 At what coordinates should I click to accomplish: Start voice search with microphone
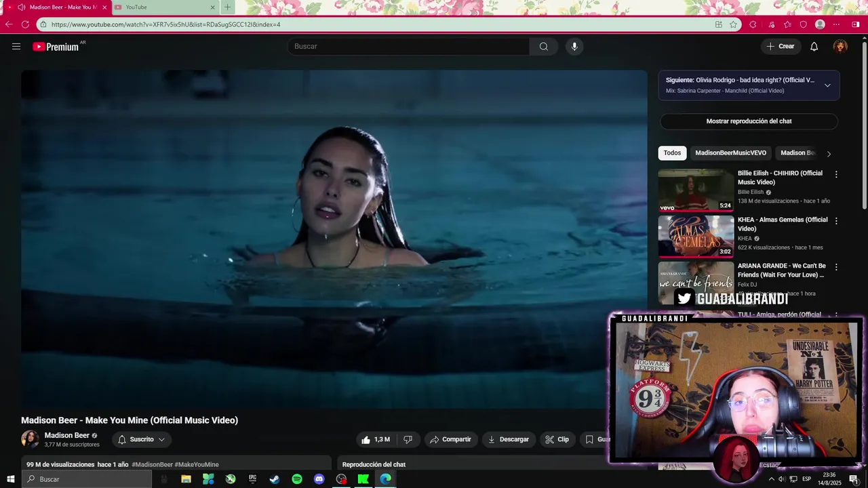(574, 46)
